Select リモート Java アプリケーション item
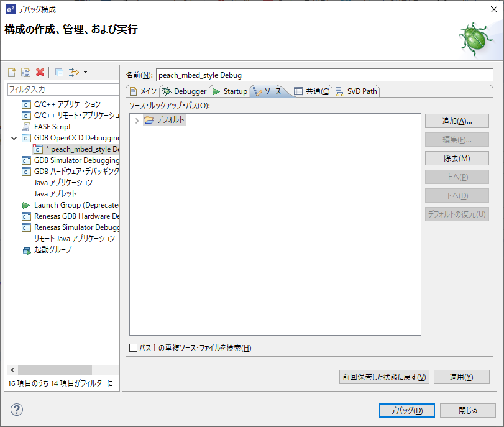This screenshot has width=504, height=427. pyautogui.click(x=74, y=239)
